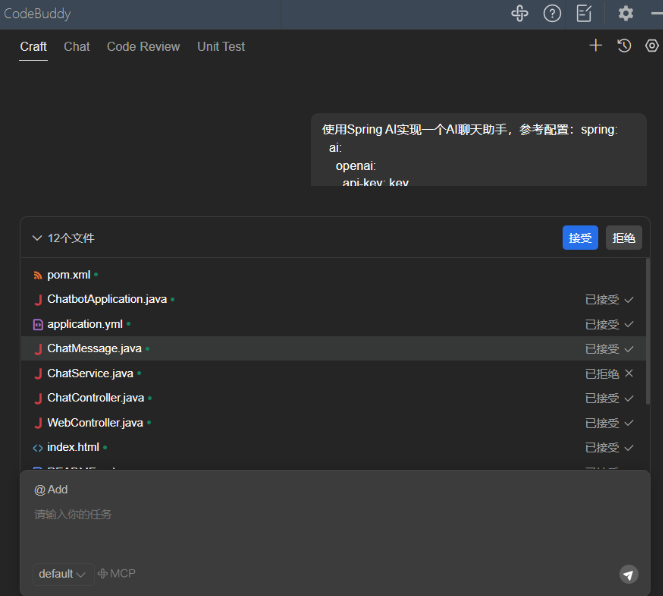The image size is (663, 596).
Task: Open the help question mark icon
Action: (552, 14)
